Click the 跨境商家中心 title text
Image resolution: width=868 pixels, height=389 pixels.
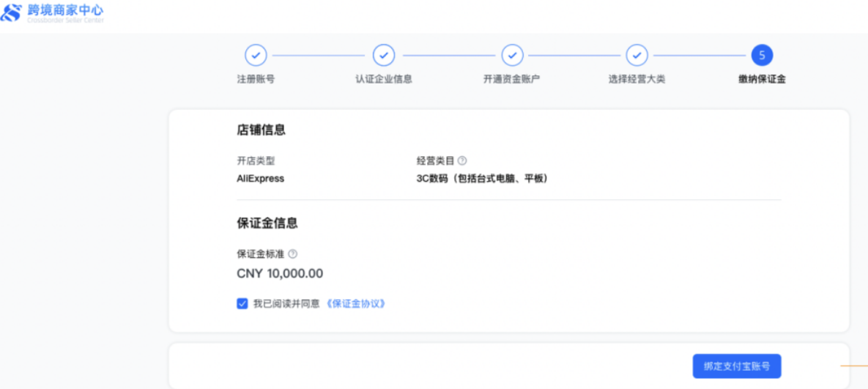[x=65, y=10]
